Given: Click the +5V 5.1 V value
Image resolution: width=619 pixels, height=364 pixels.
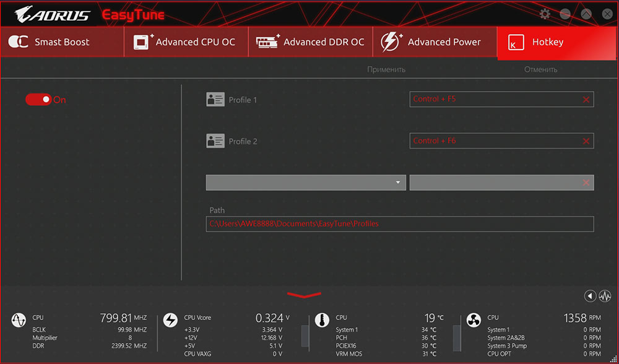Looking at the screenshot, I should 276,346.
